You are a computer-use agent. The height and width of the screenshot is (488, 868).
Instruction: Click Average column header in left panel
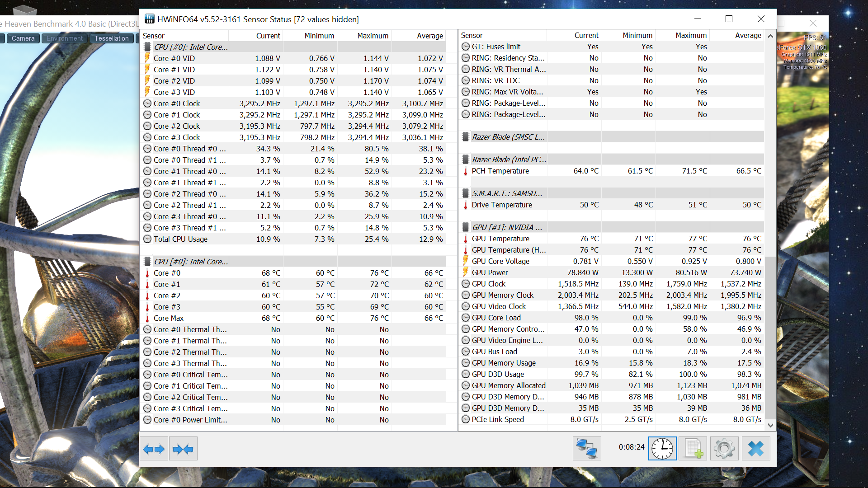coord(419,36)
